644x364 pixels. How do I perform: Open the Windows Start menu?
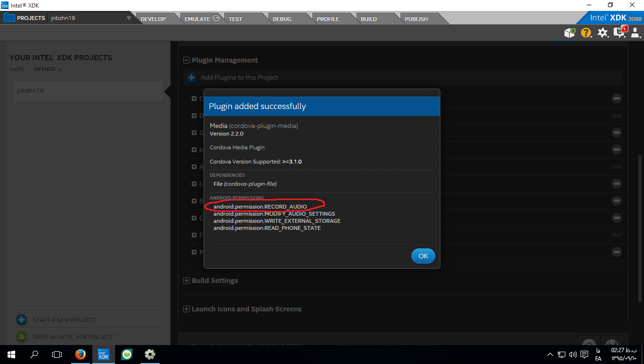point(11,354)
